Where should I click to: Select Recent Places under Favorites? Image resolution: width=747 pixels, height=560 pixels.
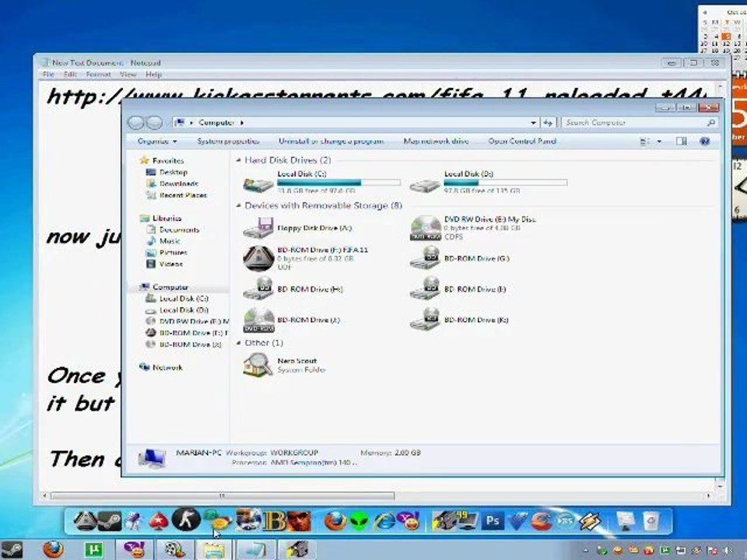[183, 195]
